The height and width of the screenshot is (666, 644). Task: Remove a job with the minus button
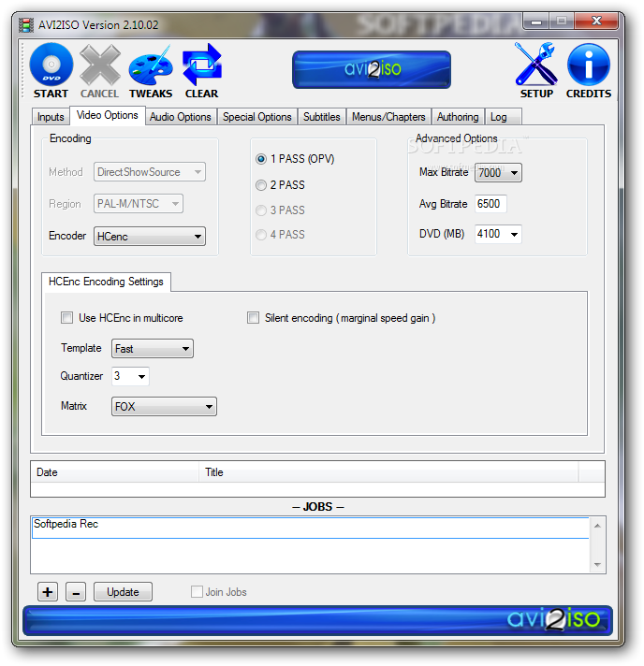coord(76,592)
